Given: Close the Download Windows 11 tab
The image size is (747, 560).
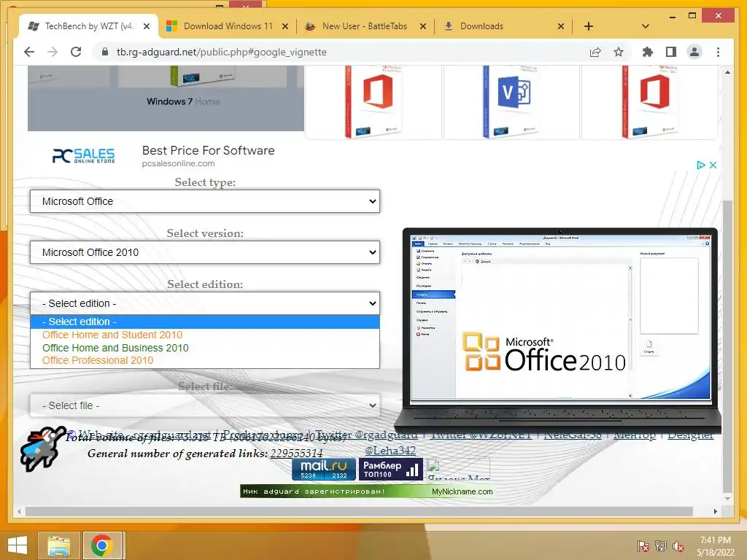Looking at the screenshot, I should (285, 26).
